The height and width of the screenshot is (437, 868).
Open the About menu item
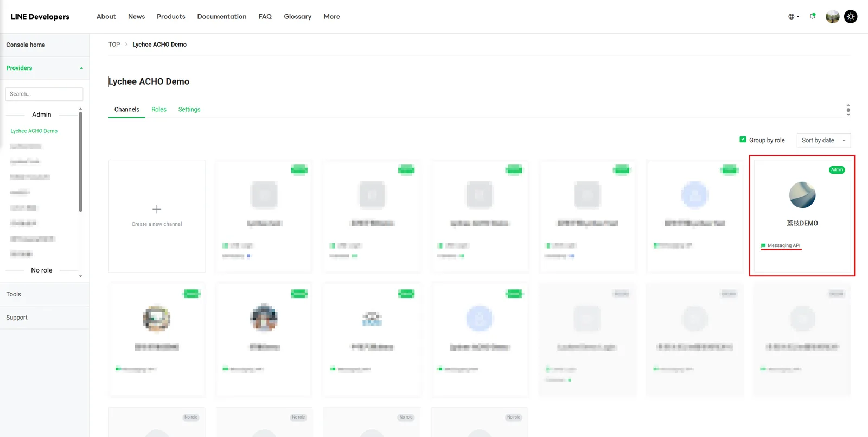106,17
